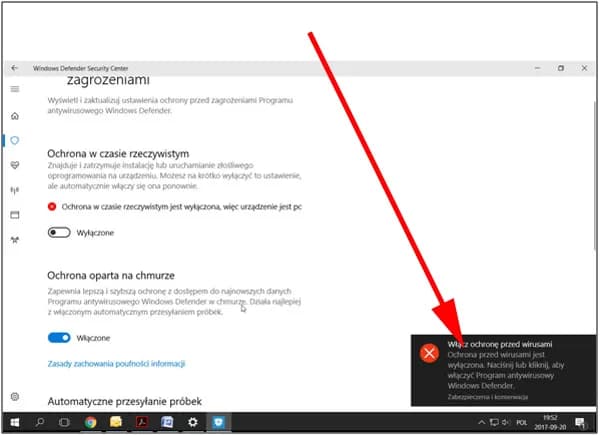Click the red X icon in notification
600x435 pixels.
[x=429, y=353]
